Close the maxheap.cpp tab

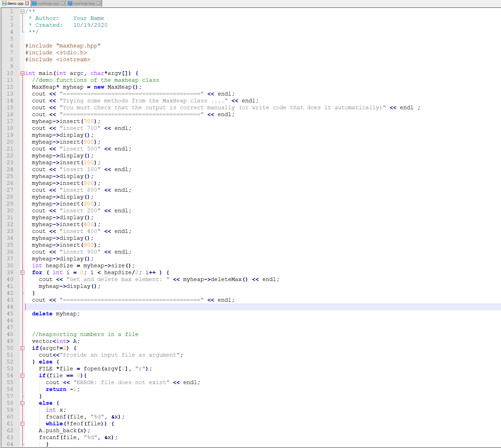(63, 3)
